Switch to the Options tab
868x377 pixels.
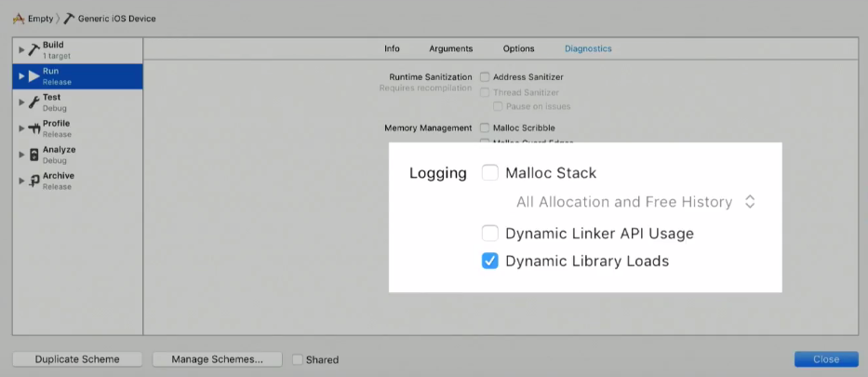point(518,48)
